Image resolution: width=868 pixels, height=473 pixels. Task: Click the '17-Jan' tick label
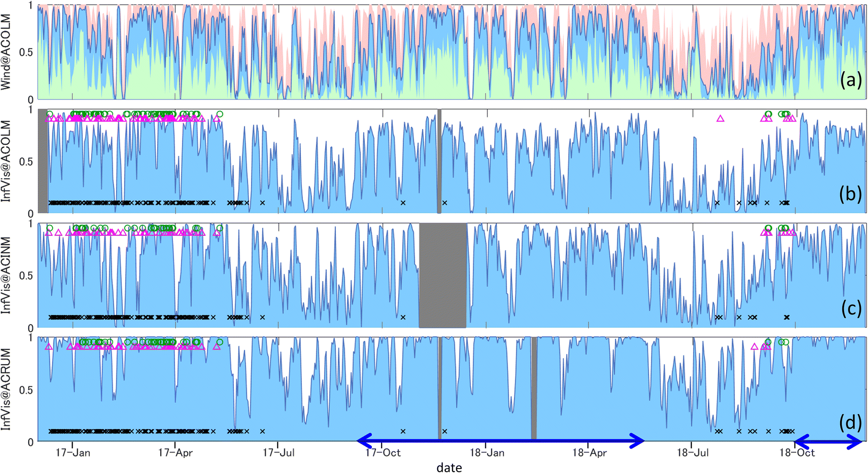pos(73,453)
